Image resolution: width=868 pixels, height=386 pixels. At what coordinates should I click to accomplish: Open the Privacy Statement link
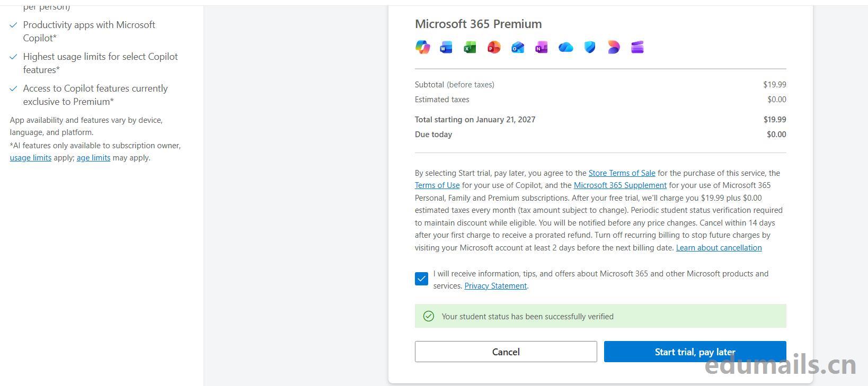point(495,286)
